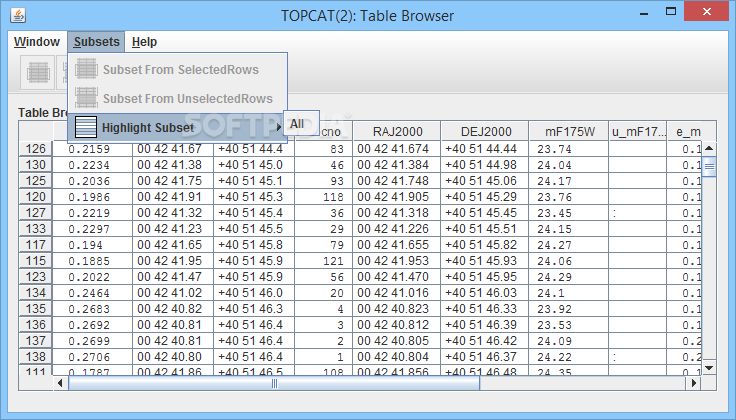Image resolution: width=736 pixels, height=420 pixels.
Task: Expand the Highlight Subset submenu
Action: [177, 128]
